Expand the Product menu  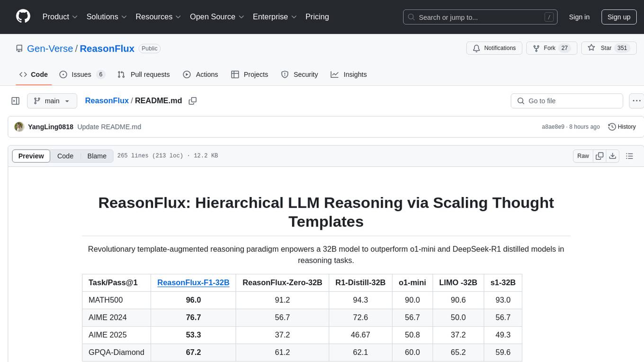pyautogui.click(x=60, y=17)
